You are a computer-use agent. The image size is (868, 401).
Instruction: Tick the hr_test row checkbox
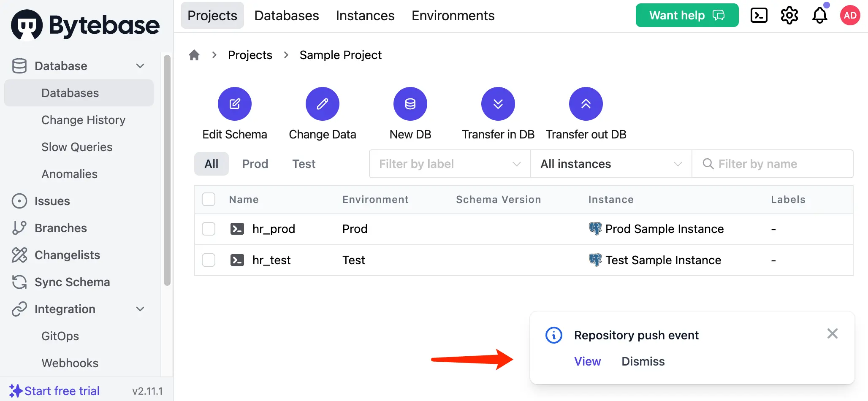tap(209, 260)
